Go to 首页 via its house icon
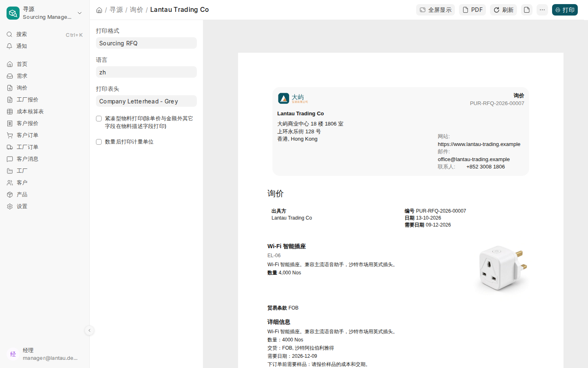 pyautogui.click(x=10, y=64)
